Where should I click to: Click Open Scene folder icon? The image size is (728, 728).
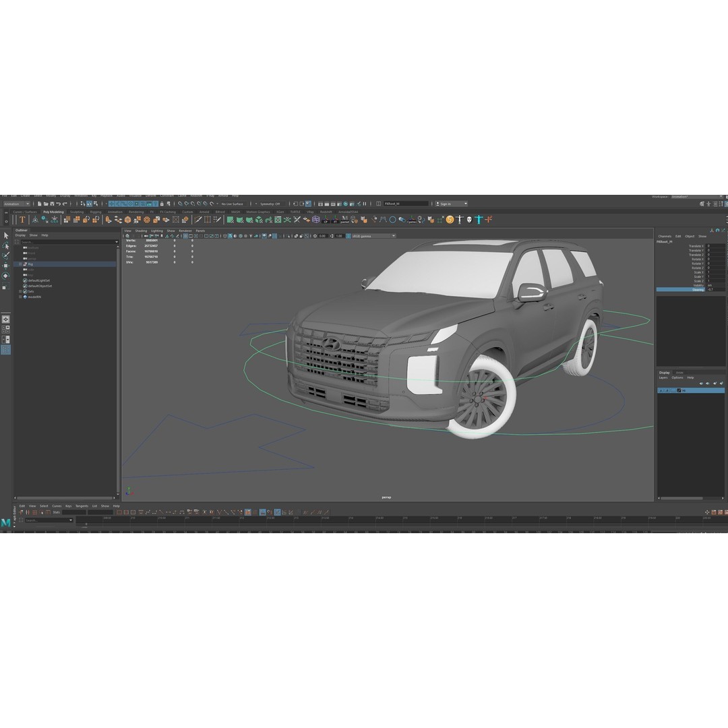coord(46,204)
